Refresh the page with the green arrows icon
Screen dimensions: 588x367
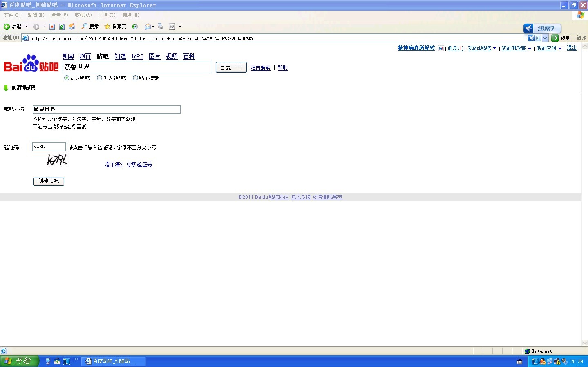(x=62, y=27)
